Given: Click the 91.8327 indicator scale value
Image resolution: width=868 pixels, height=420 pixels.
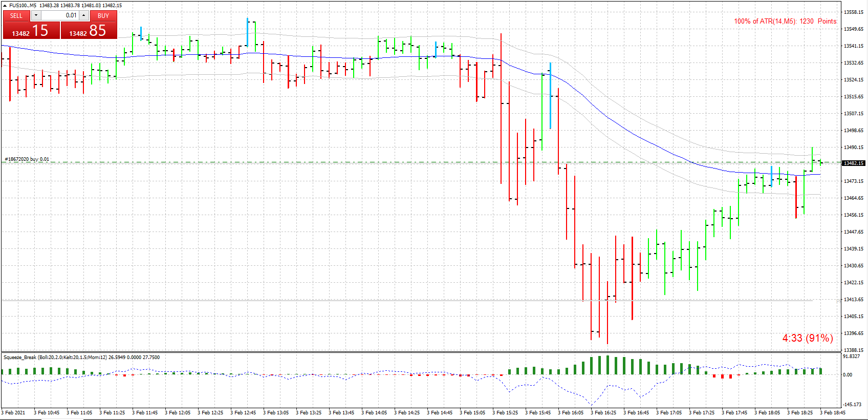Looking at the screenshot, I should 851,356.
